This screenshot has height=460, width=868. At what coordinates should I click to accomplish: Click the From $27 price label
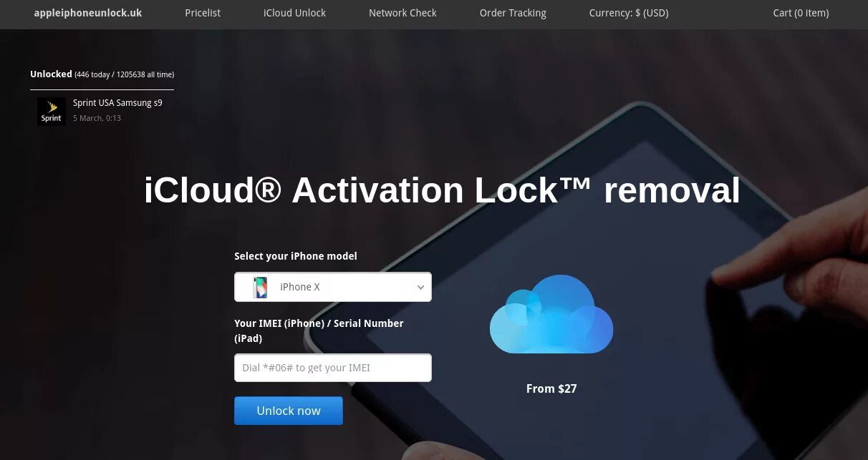[x=551, y=388]
